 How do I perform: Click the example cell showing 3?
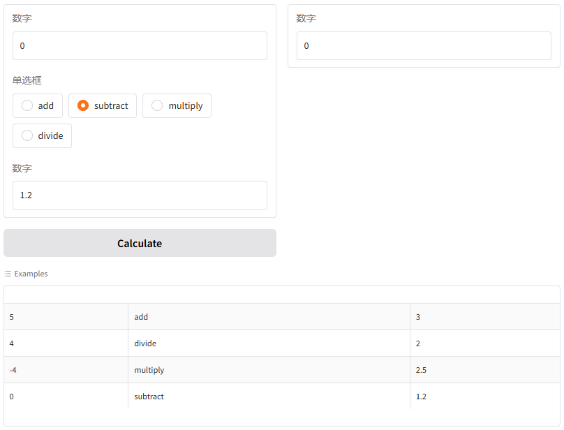[x=485, y=317]
